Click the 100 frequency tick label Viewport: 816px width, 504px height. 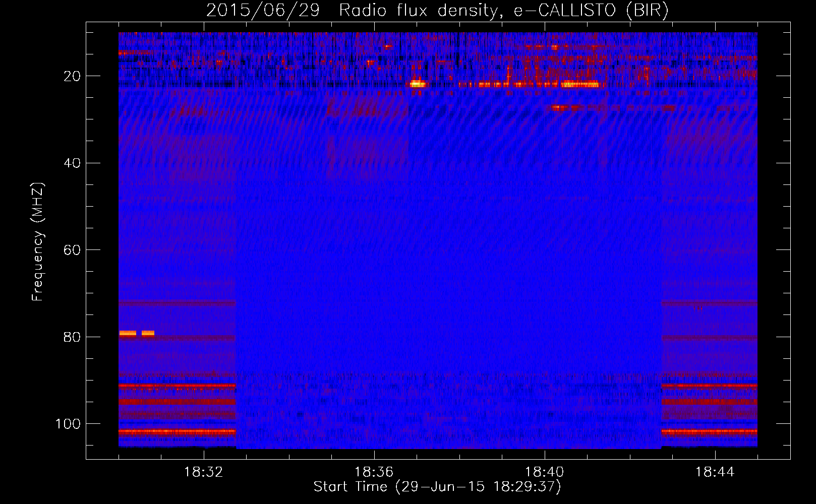click(x=68, y=424)
